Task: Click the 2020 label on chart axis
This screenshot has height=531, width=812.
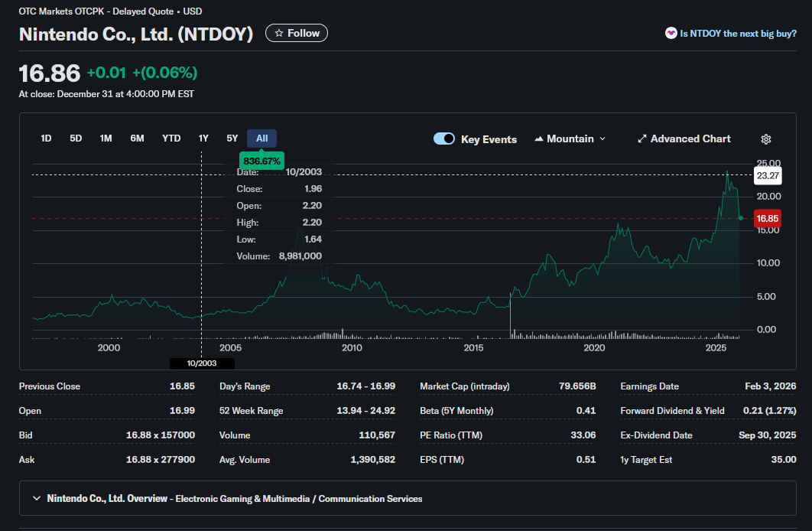Action: (x=594, y=347)
